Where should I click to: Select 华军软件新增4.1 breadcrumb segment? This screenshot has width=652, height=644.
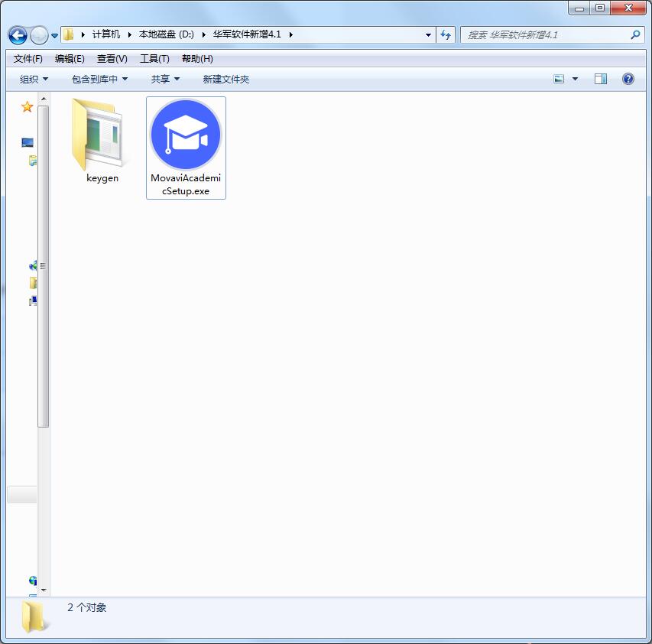click(247, 34)
